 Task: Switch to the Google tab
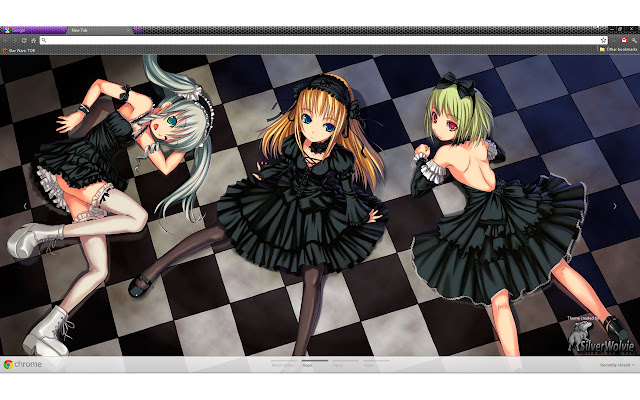click(x=33, y=30)
